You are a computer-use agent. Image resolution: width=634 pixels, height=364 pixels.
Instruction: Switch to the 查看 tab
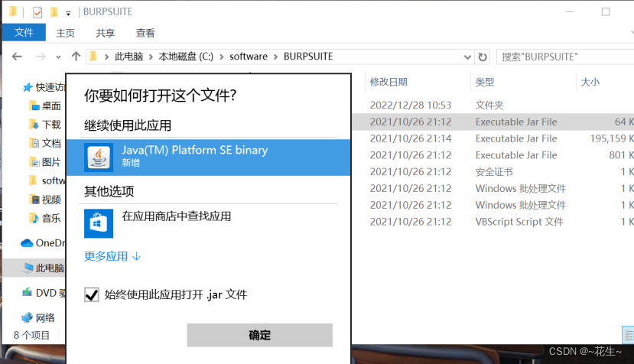pos(145,33)
